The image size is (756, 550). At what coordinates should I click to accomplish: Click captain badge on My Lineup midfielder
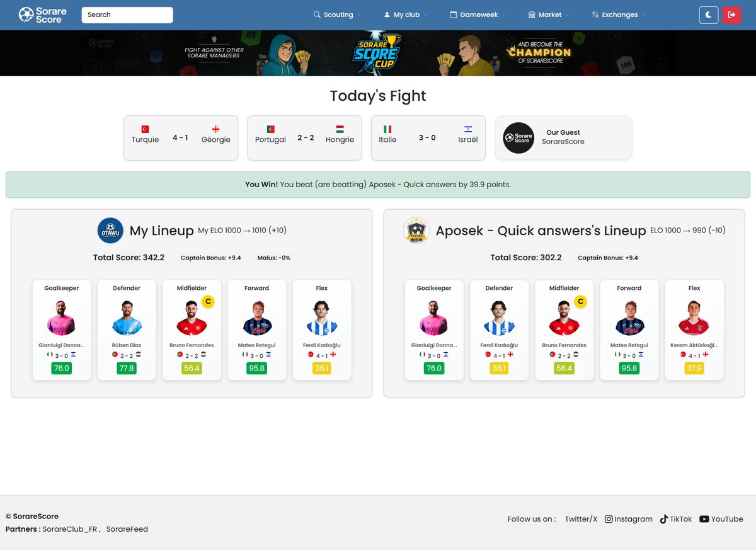point(208,302)
